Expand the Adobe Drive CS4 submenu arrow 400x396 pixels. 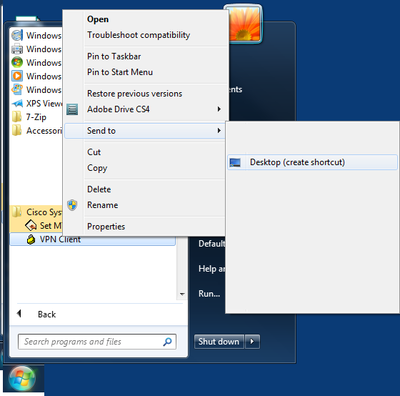[219, 109]
